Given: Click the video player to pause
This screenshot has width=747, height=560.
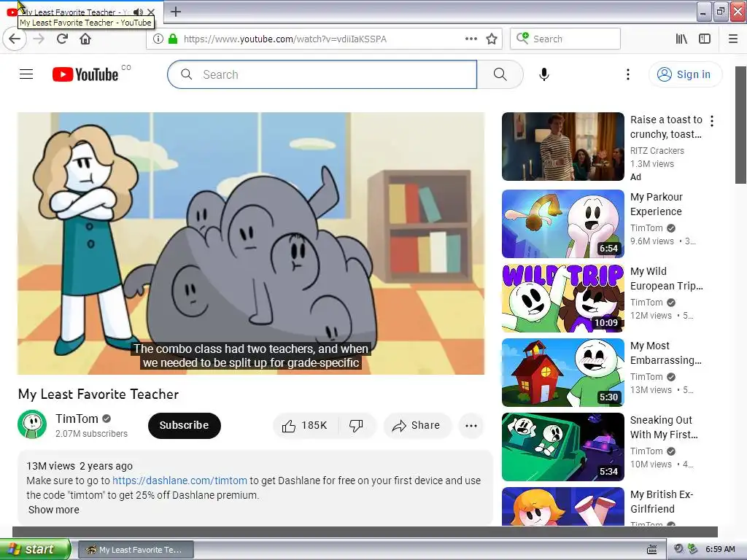Looking at the screenshot, I should [x=251, y=244].
